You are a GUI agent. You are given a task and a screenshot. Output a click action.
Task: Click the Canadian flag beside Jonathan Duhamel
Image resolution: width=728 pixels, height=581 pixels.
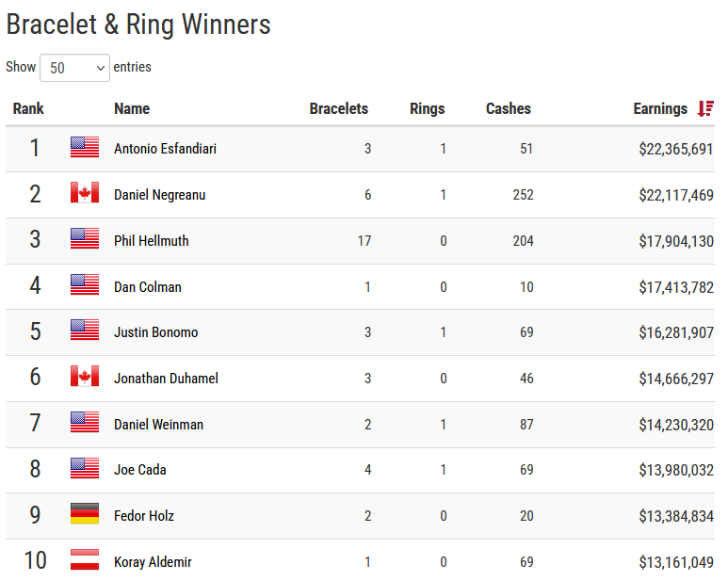tap(85, 377)
